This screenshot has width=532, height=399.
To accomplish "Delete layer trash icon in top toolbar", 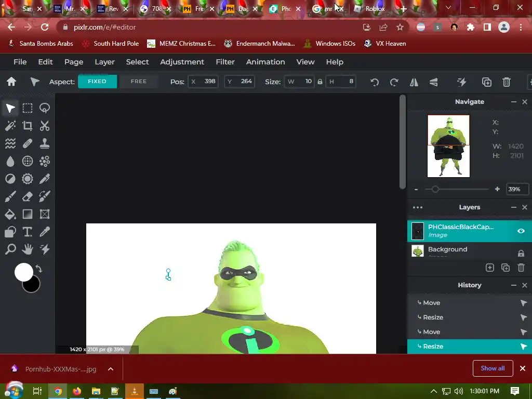I will (x=506, y=82).
